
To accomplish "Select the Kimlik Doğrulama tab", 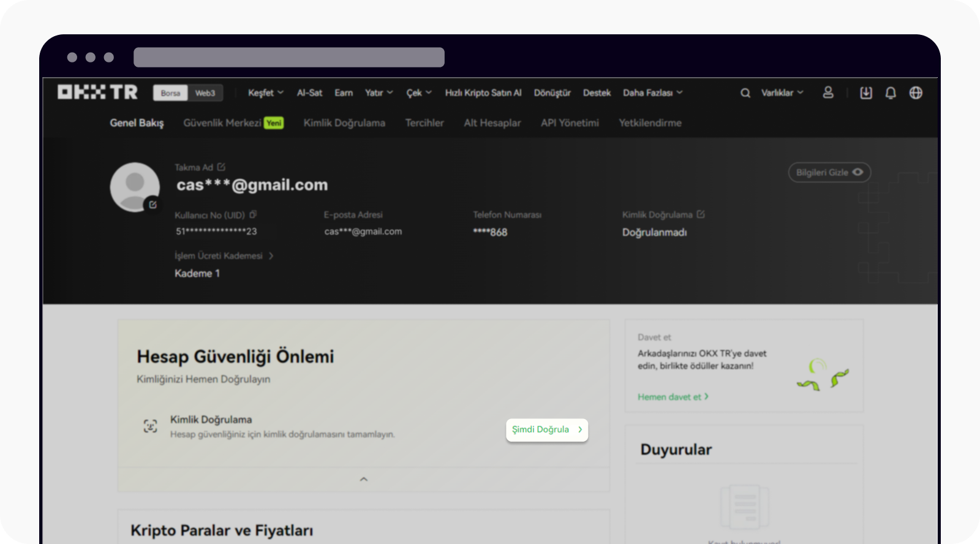I will click(x=344, y=123).
